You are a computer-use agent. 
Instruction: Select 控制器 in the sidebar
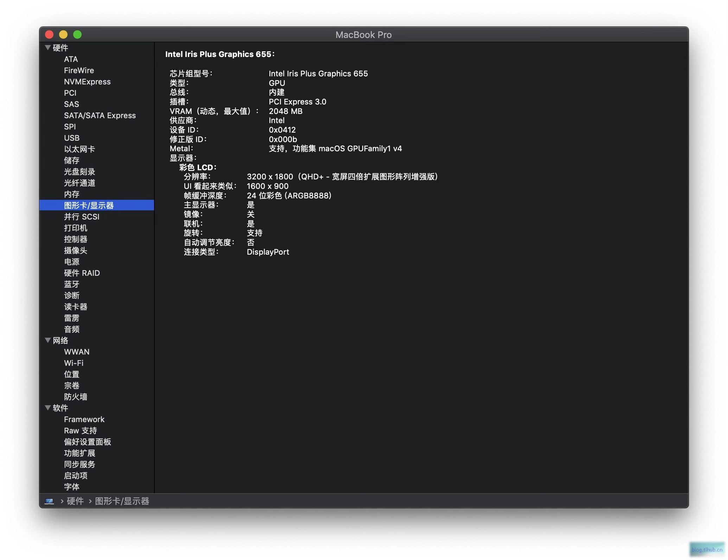click(x=76, y=239)
